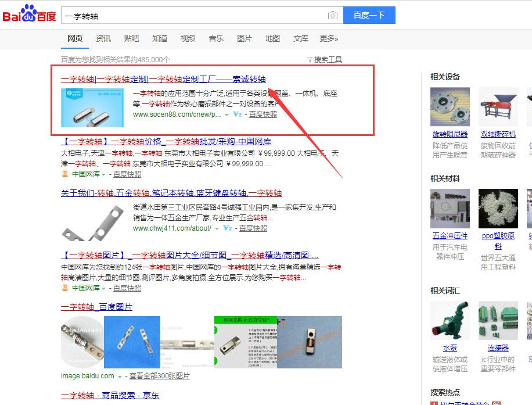Open the 搜索工具 filter tools
Screen dimensions: 532x405
[325, 59]
